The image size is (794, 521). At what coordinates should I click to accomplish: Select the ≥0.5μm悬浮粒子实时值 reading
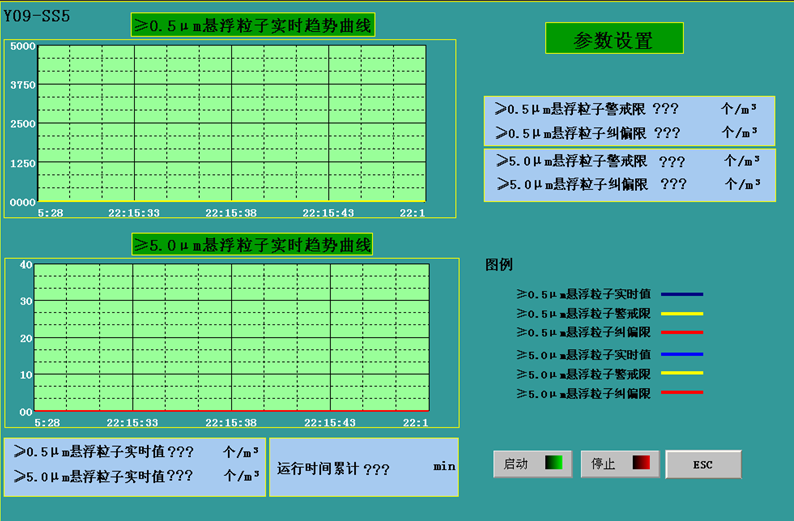click(180, 452)
